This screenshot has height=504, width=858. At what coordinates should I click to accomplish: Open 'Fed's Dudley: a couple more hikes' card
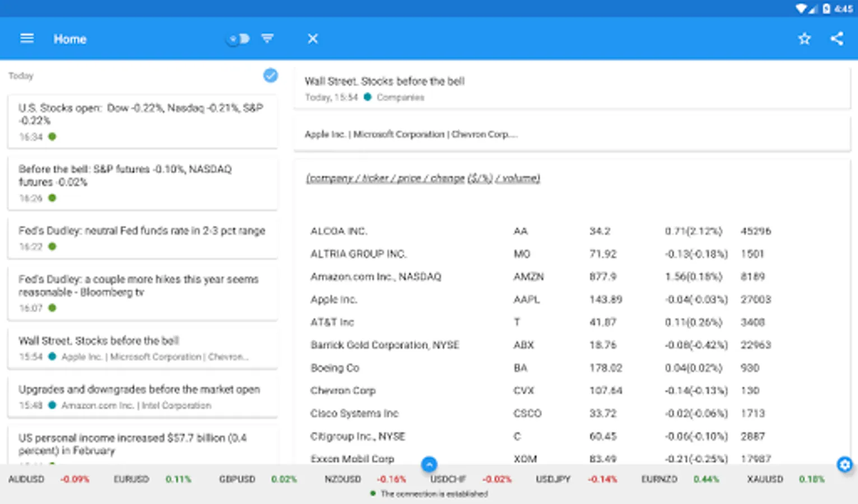tap(142, 293)
